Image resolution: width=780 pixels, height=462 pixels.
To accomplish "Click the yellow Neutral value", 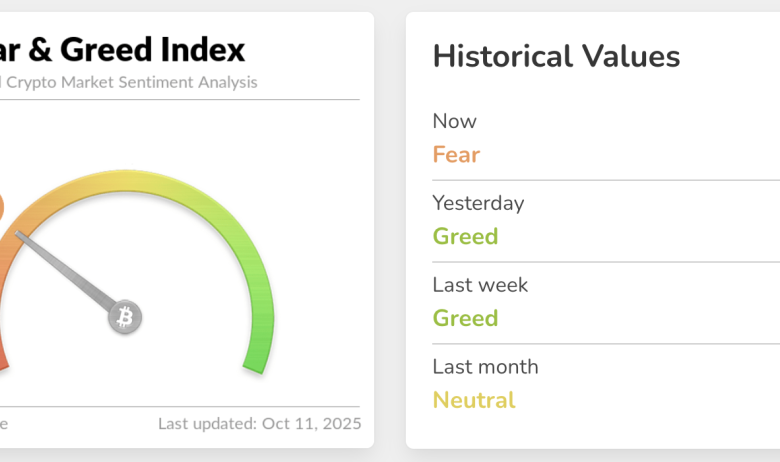I will point(474,401).
